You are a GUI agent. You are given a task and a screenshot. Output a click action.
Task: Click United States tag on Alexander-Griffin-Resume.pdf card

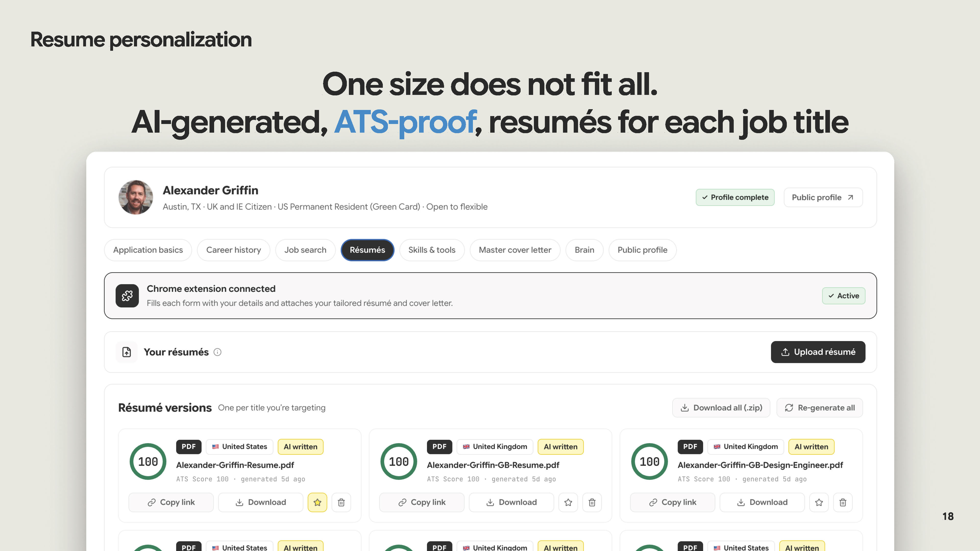[240, 447]
